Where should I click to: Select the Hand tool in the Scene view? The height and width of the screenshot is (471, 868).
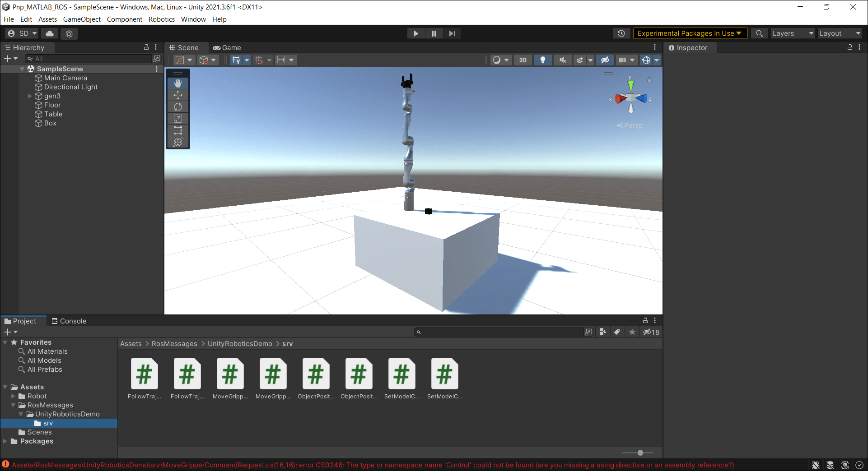click(x=177, y=83)
